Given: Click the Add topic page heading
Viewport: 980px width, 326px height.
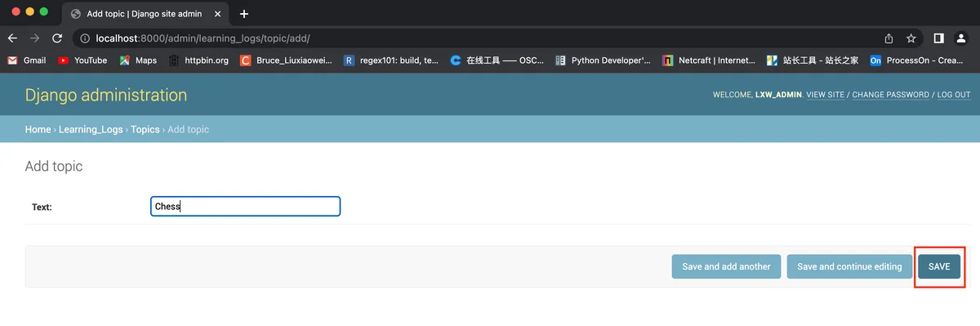Looking at the screenshot, I should 54,166.
